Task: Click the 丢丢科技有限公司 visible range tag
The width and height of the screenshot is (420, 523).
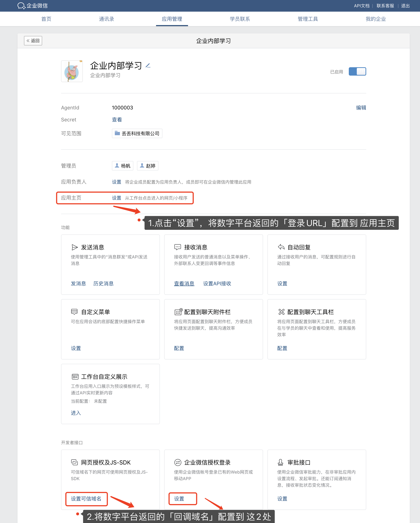Action: coord(137,133)
